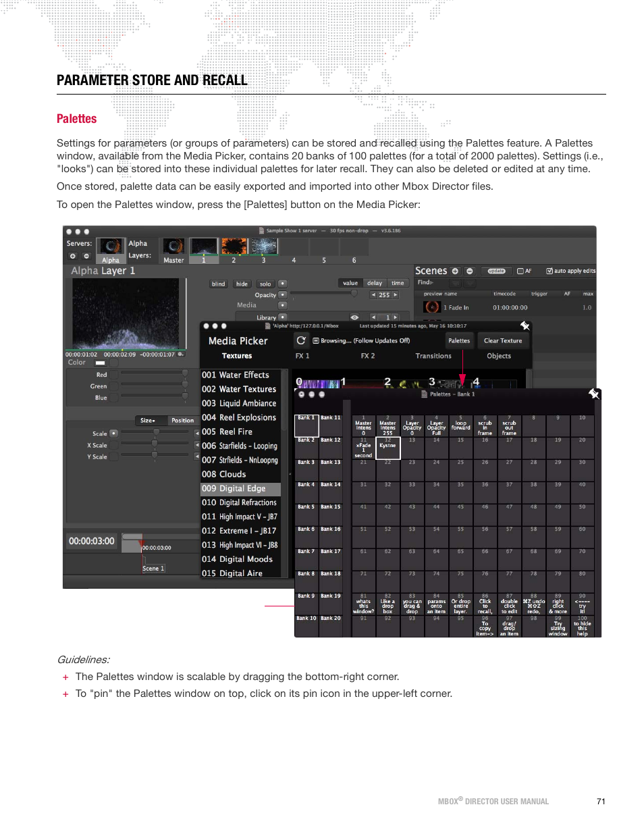Viewport: 644px width, 834px height.
Task: Switch to the Textures tab
Action: click(237, 356)
